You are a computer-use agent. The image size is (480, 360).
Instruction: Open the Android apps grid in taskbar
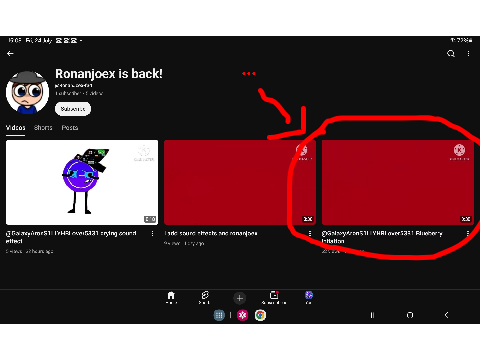(x=219, y=315)
